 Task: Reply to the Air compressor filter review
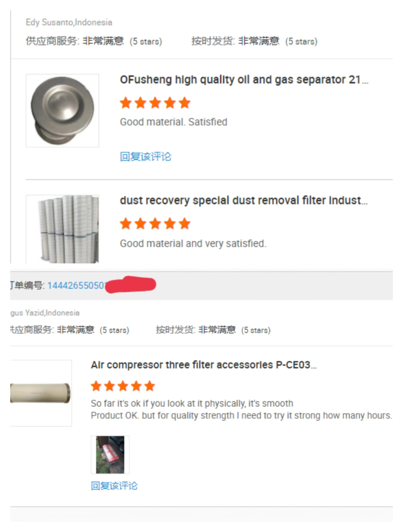click(x=114, y=486)
